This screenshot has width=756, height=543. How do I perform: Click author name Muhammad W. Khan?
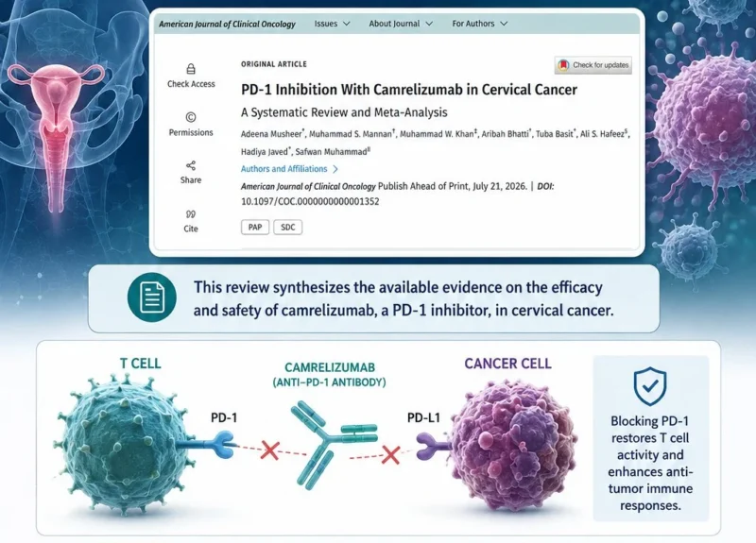437,134
